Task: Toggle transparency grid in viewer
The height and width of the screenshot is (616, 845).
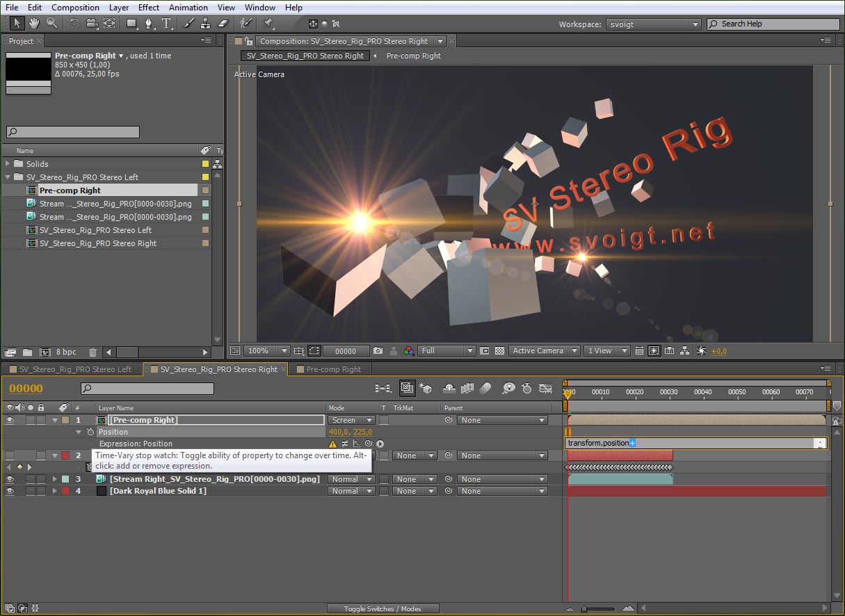Action: point(499,351)
